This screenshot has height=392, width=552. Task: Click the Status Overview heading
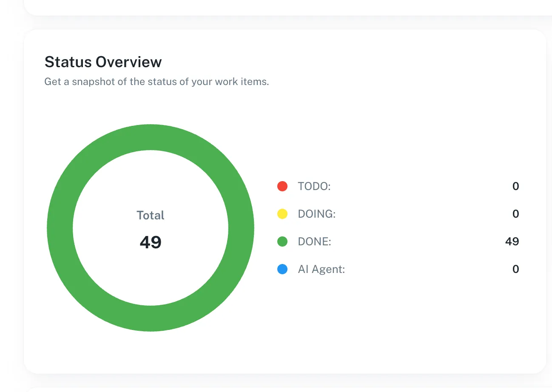tap(102, 62)
